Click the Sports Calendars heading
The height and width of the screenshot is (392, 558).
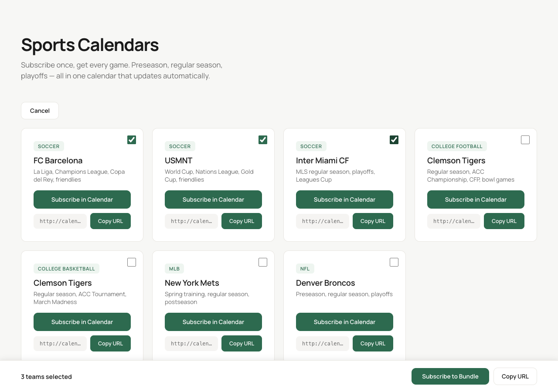click(x=90, y=45)
